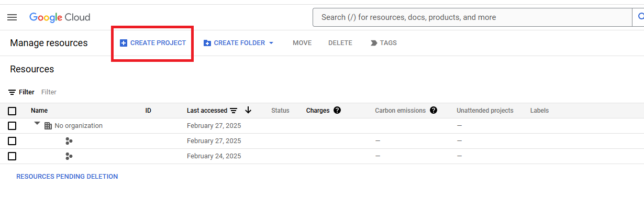The height and width of the screenshot is (206, 644).
Task: Click the Tags label icon
Action: pos(374,43)
